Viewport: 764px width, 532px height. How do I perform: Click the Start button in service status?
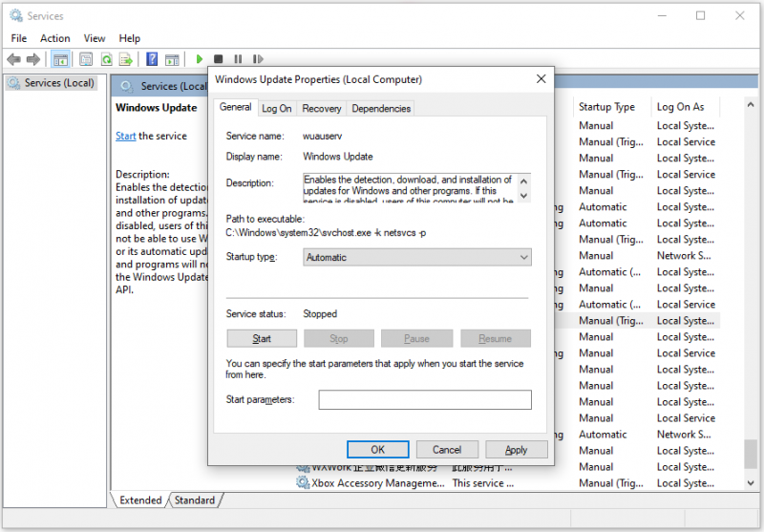point(262,339)
